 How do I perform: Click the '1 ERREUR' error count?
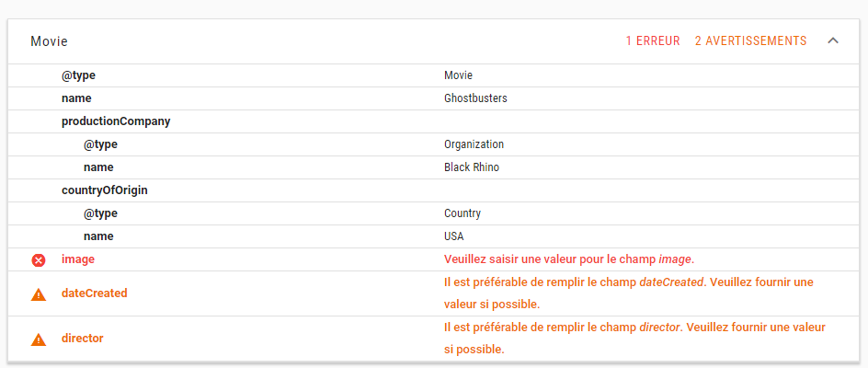point(652,41)
